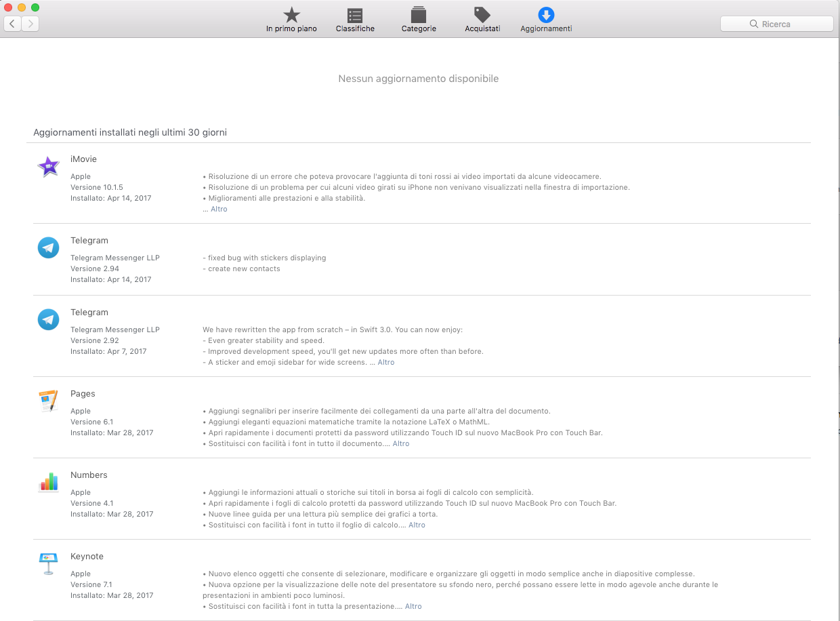The image size is (840, 621).
Task: Open the Numbers app title
Action: click(x=89, y=475)
